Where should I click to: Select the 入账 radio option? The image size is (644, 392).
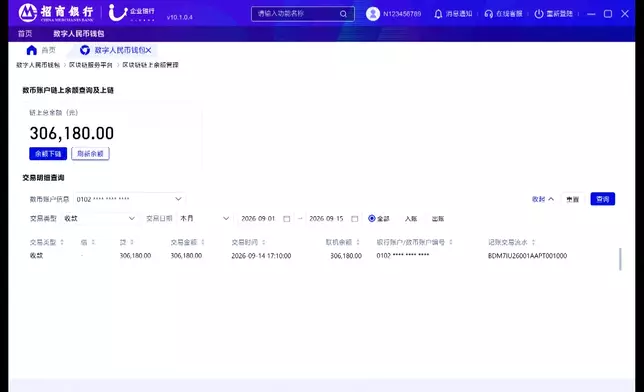click(411, 219)
